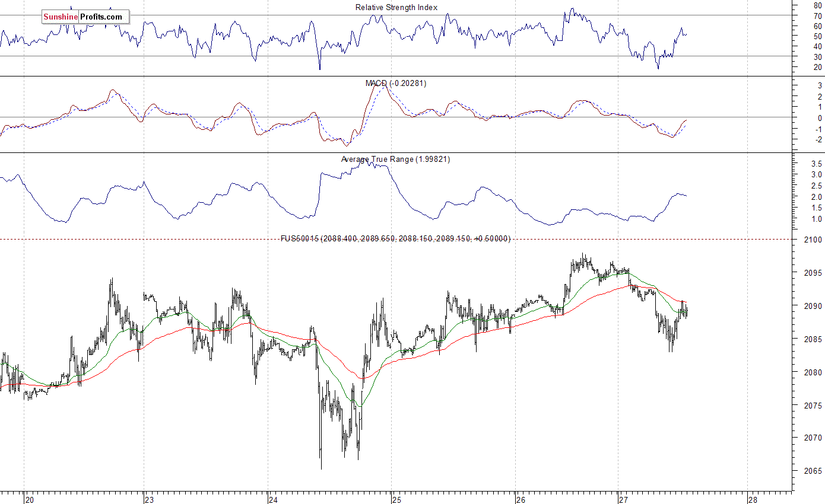Click the 2090 price axis label
This screenshot has height=504, width=825.
(x=813, y=306)
